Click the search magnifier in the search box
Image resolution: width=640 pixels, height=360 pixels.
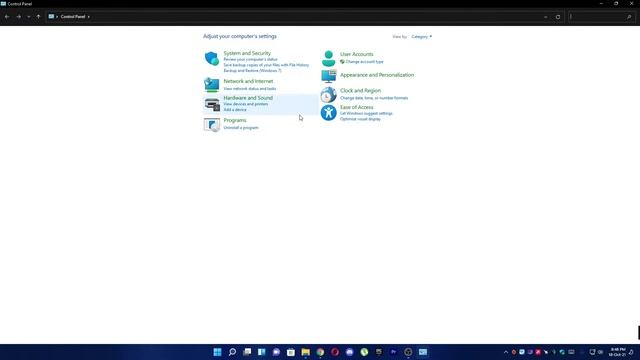pyautogui.click(x=629, y=17)
